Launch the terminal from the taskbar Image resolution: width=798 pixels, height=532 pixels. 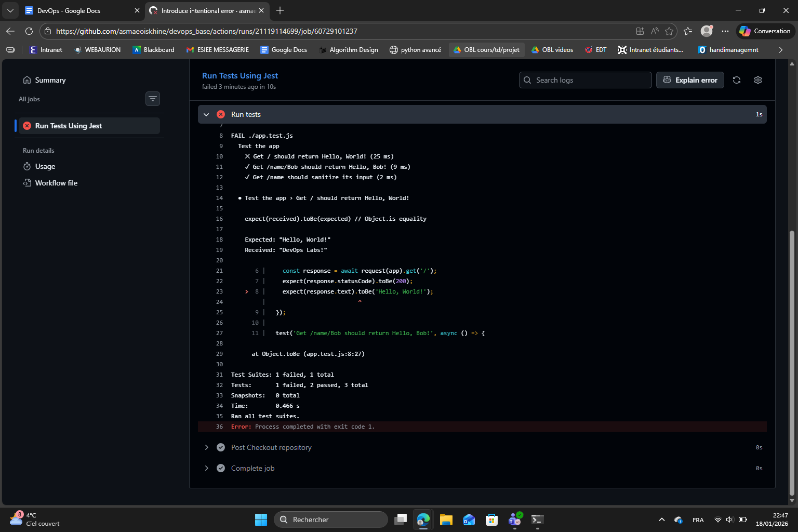pos(537,520)
